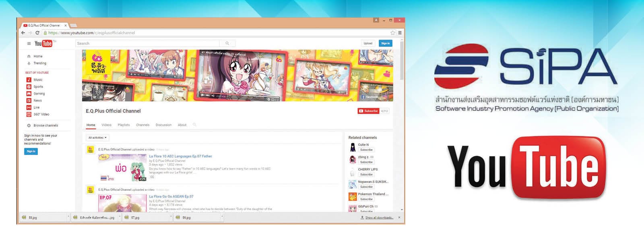This screenshot has width=644, height=242.
Task: Switch to the Channels tab
Action: 142,125
